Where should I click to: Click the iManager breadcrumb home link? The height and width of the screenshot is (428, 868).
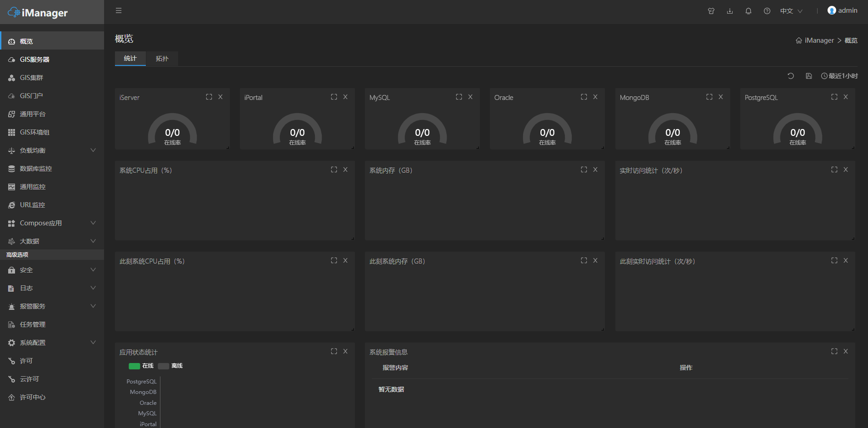tap(815, 40)
